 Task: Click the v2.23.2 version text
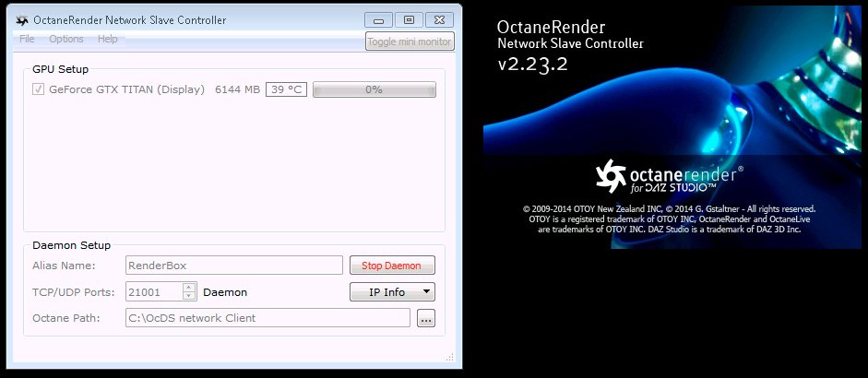(x=532, y=64)
